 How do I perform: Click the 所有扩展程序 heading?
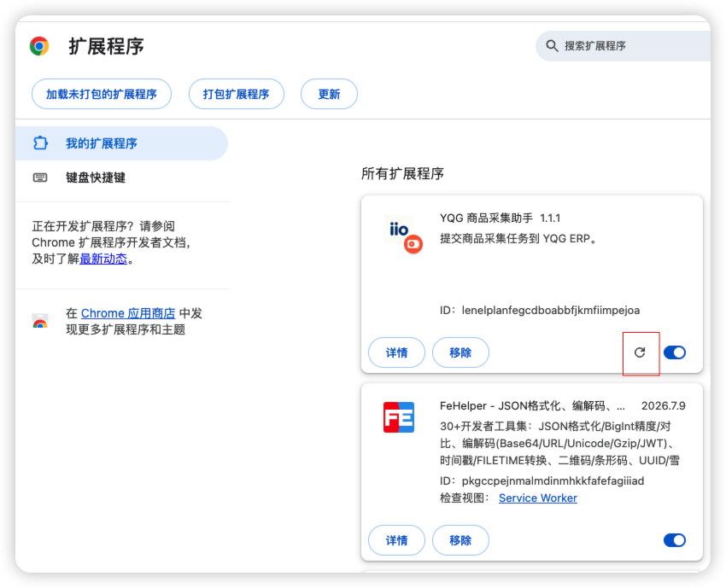(402, 174)
